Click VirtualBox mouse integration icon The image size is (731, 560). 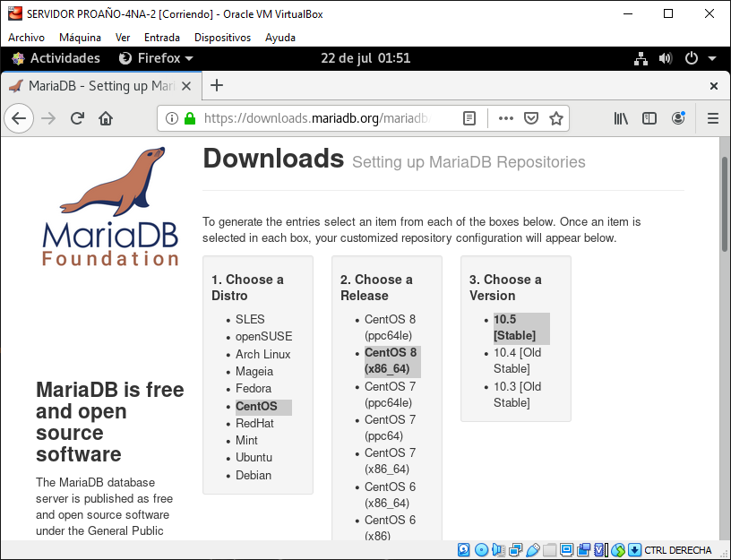pos(618,550)
